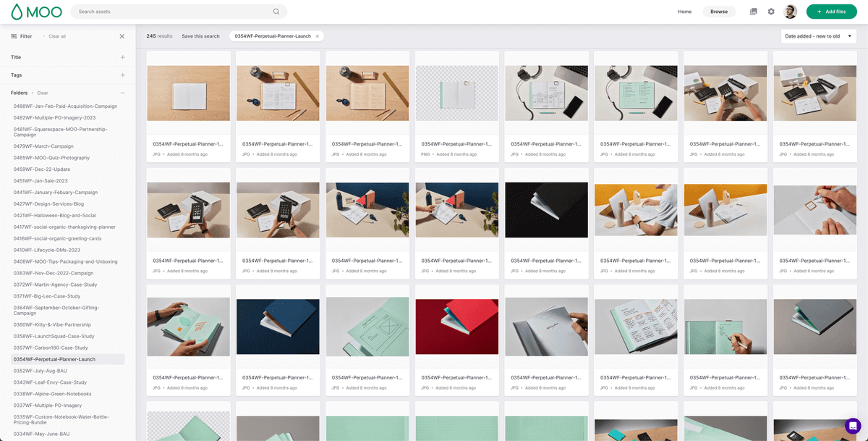The height and width of the screenshot is (441, 868).
Task: Open the chat support bubble
Action: pyautogui.click(x=853, y=426)
